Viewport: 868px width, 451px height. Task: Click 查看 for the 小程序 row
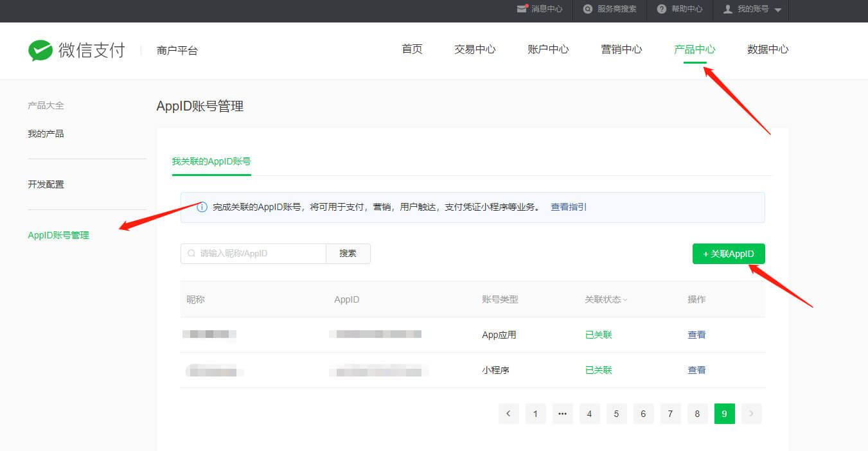point(696,370)
